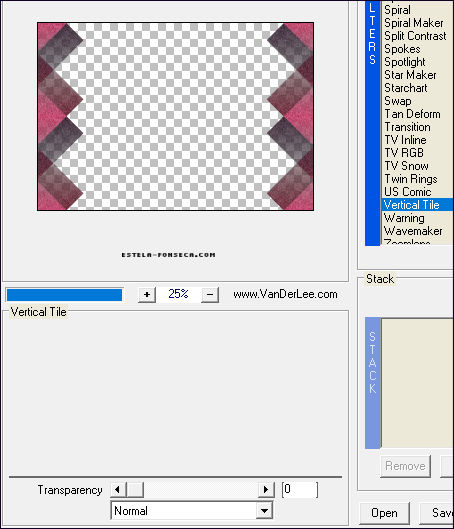The height and width of the screenshot is (529, 454).
Task: Click the plus zoom-in button
Action: [x=147, y=295]
